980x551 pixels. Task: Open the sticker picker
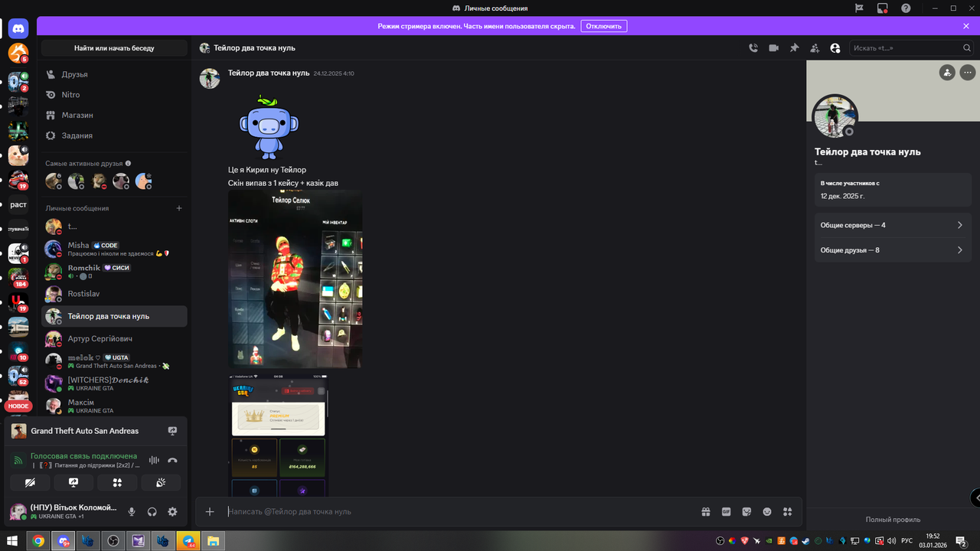coord(746,512)
